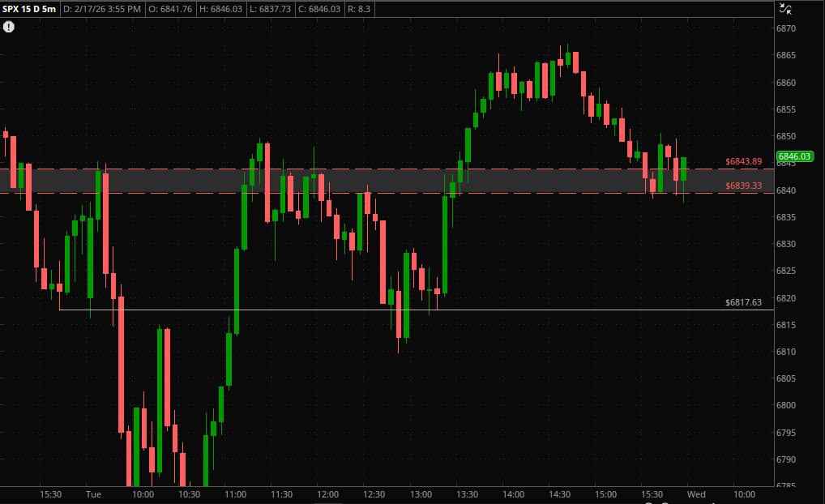Viewport: 825px width, 504px height.
Task: Click 6865 on the price axis
Action: click(x=786, y=55)
